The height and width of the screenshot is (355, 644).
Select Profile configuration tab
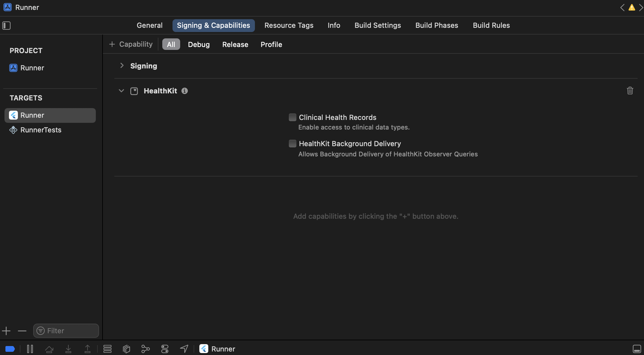271,44
